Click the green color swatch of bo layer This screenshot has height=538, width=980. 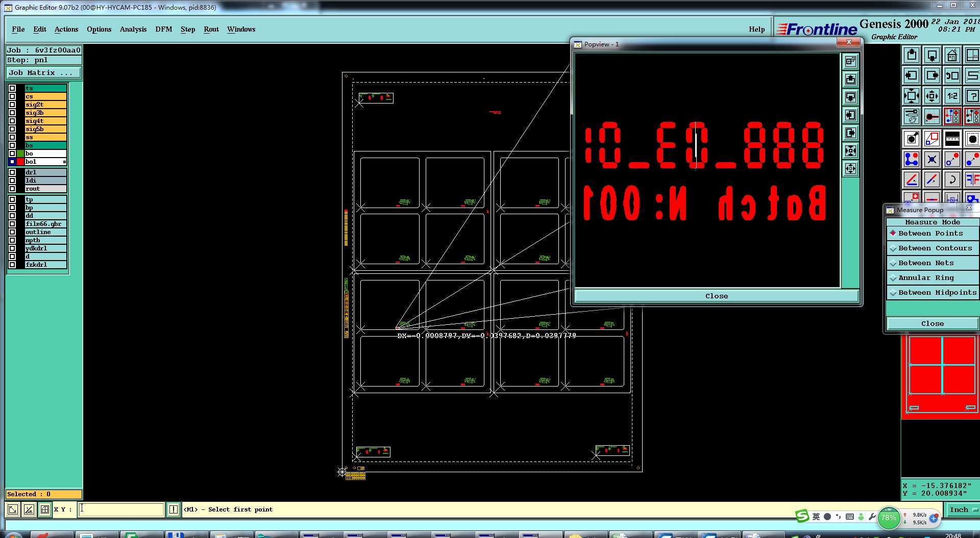click(20, 153)
